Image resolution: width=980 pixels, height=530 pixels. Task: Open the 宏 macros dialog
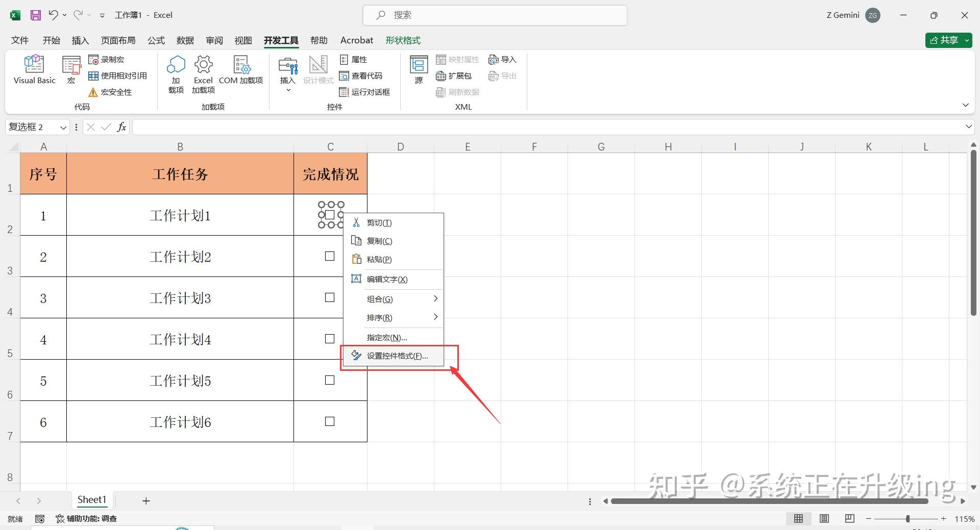[71, 69]
